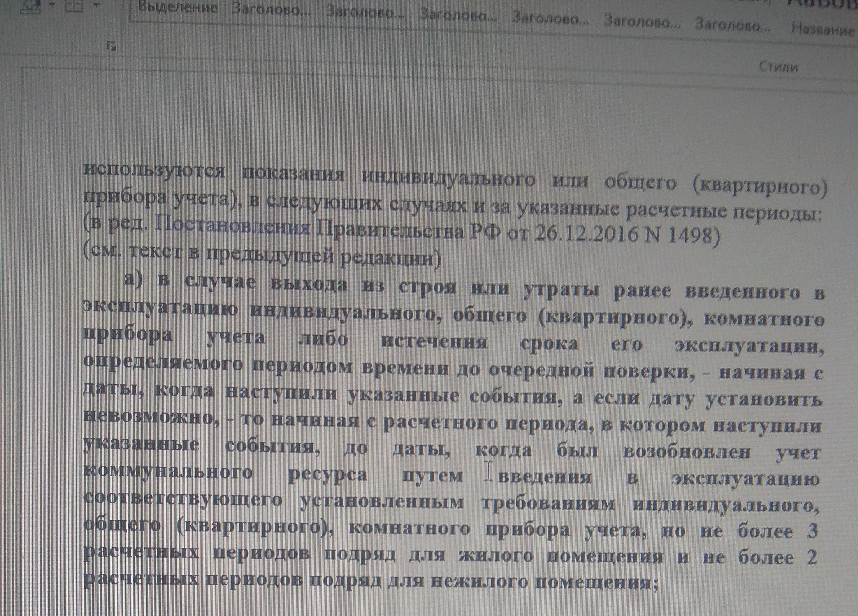Click on the word 'следующих'
Viewport: 858px width, 616px height.
324,205
